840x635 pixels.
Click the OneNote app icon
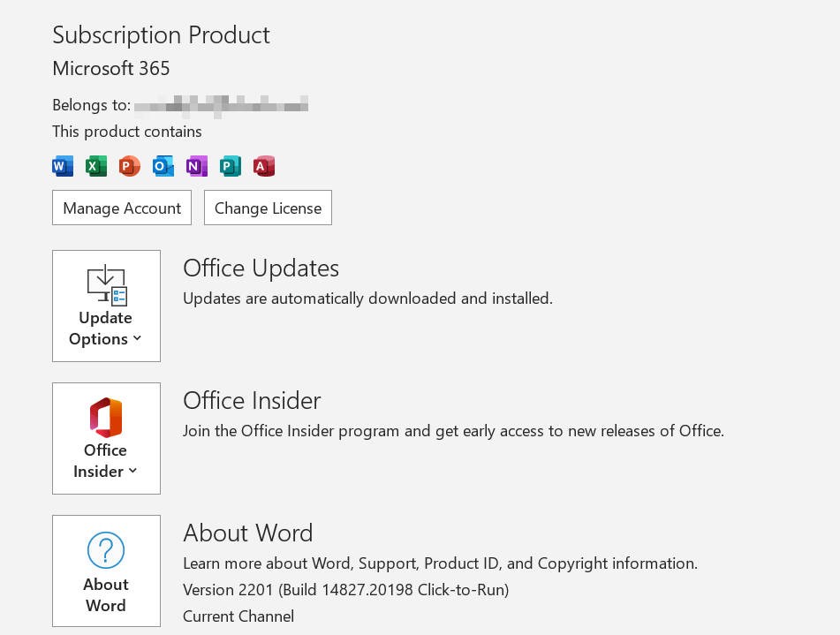coord(197,166)
